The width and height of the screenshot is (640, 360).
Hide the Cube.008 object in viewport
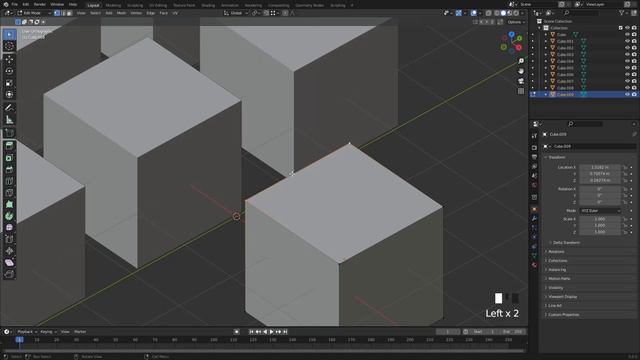point(627,88)
